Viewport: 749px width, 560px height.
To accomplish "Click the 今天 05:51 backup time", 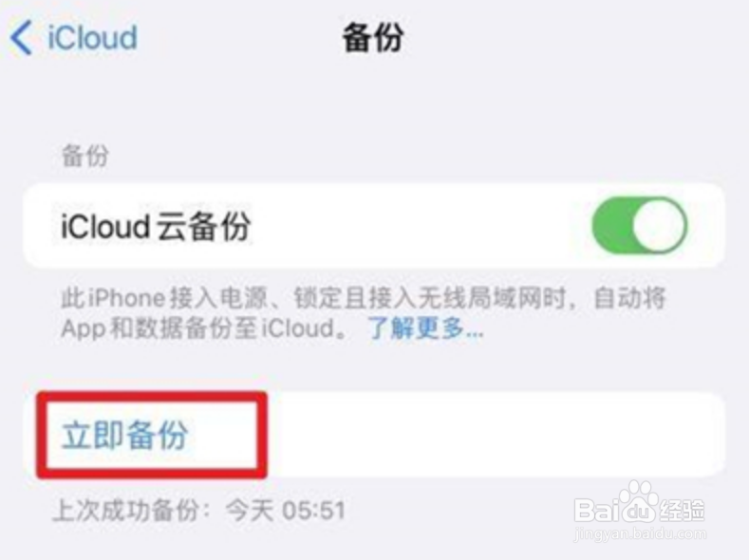I will click(x=286, y=510).
